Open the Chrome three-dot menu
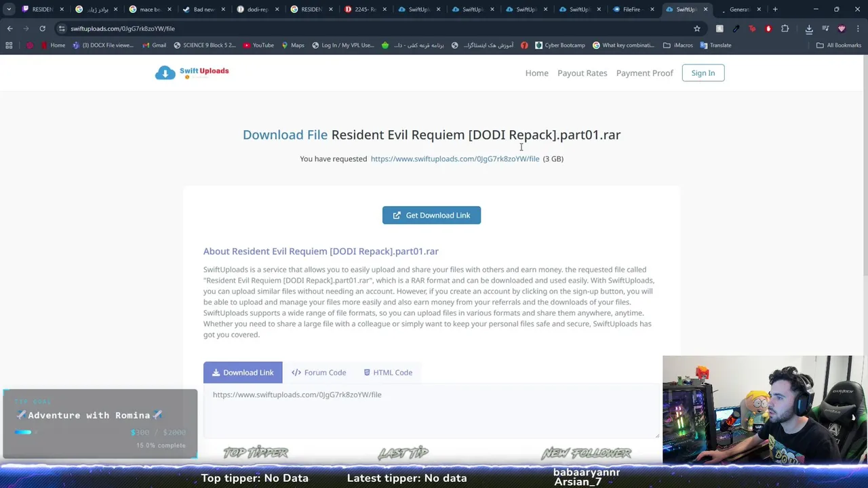Screen dimensions: 868x488 [858, 28]
